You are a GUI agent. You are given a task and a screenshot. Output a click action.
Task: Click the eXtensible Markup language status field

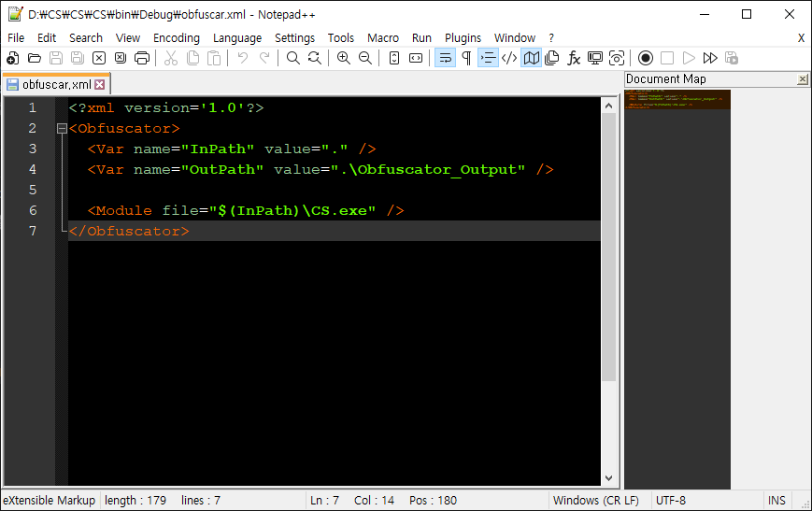click(x=50, y=500)
